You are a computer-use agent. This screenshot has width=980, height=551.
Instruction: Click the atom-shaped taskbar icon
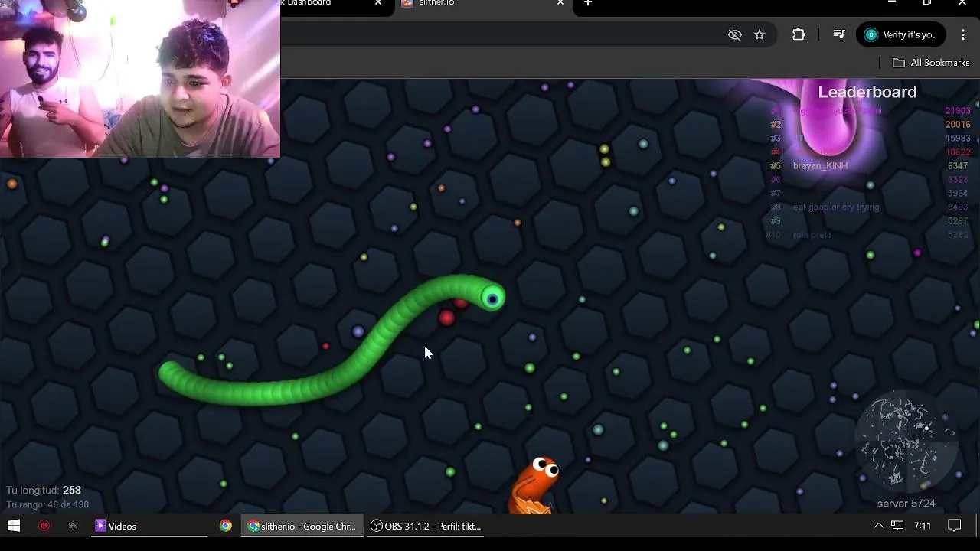tap(73, 526)
